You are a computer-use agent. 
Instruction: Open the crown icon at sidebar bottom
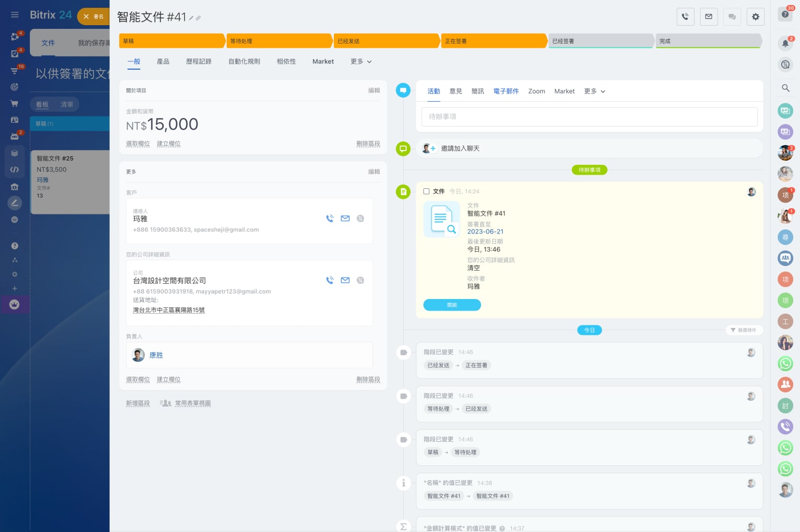pos(15,304)
